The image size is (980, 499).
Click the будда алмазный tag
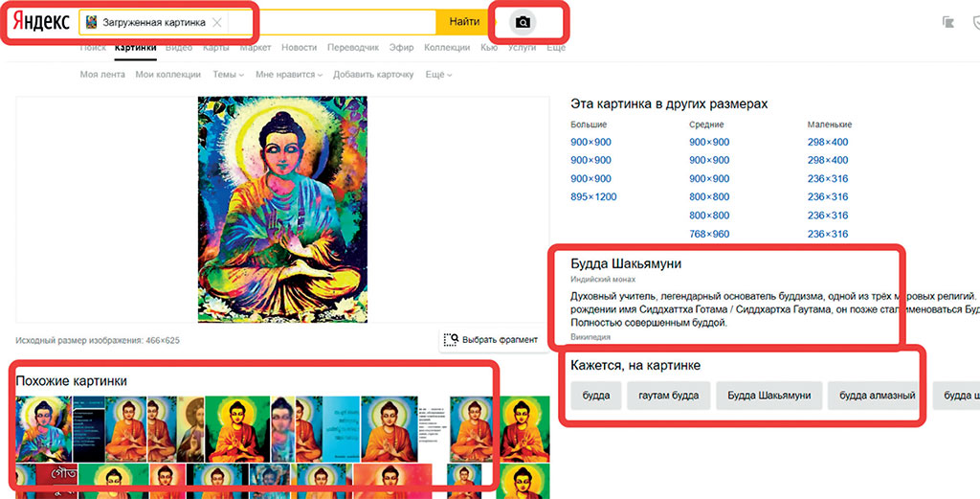pos(879,396)
